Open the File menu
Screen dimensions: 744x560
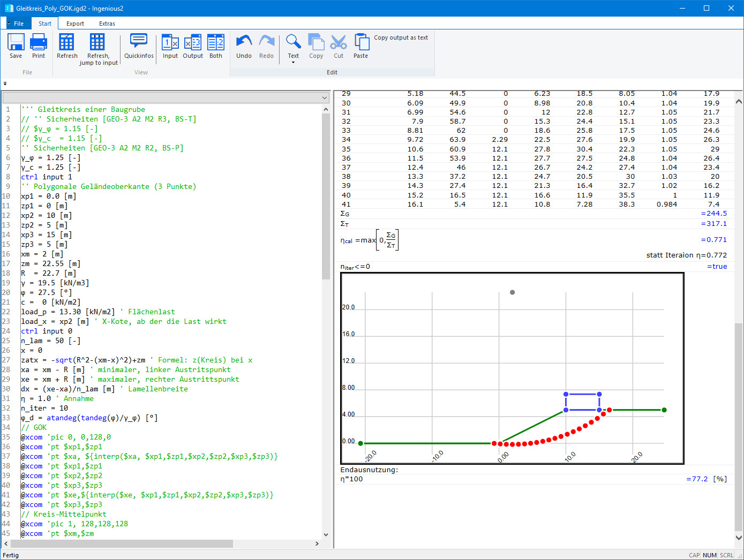coord(18,23)
